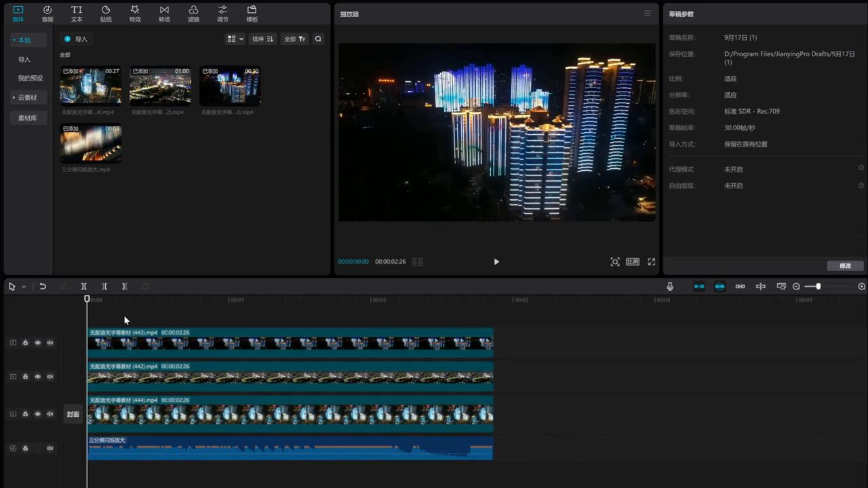
Task: Select the 01:00 media clip thumbnail
Action: click(161, 85)
